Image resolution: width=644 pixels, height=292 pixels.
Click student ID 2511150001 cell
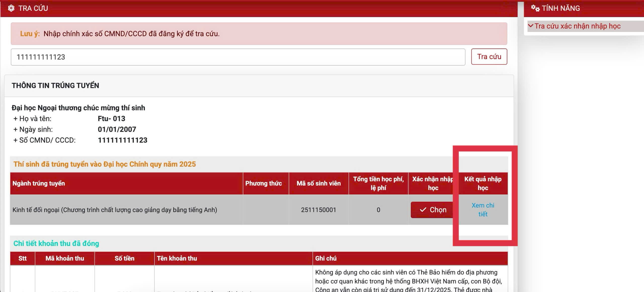click(318, 210)
